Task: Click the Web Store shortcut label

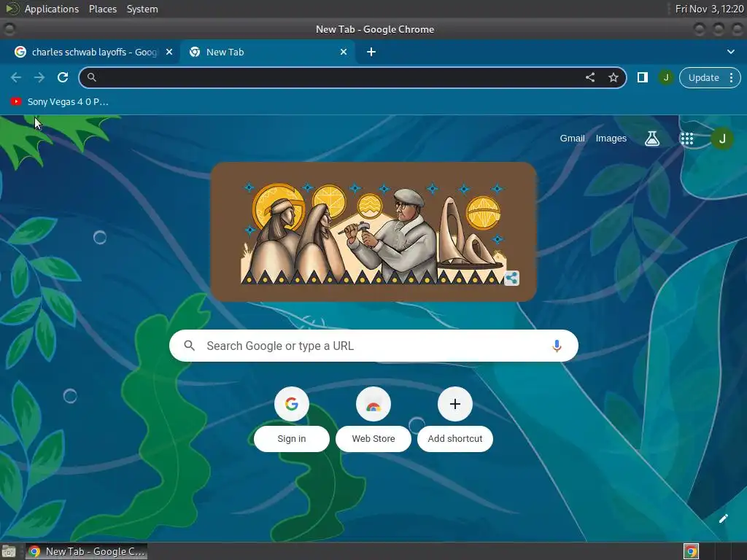Action: coord(373,438)
